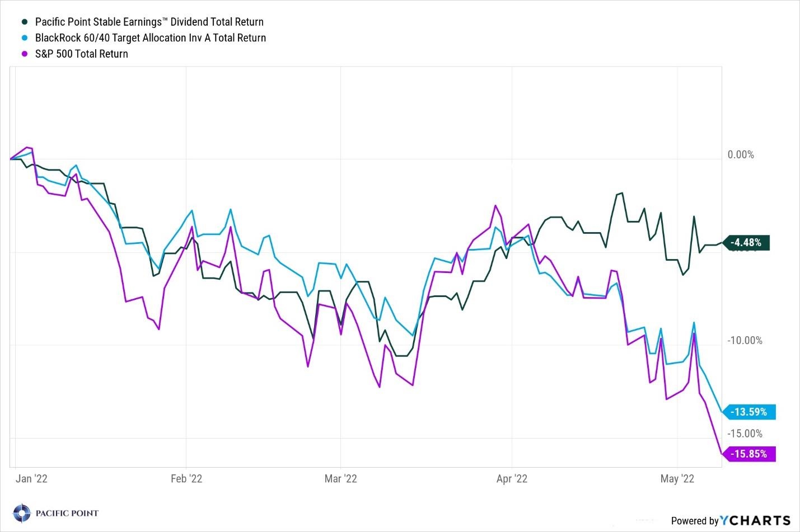The height and width of the screenshot is (532, 800).
Task: Select the BlackRock 60/40 Target Allocation legend label
Action: pos(150,38)
